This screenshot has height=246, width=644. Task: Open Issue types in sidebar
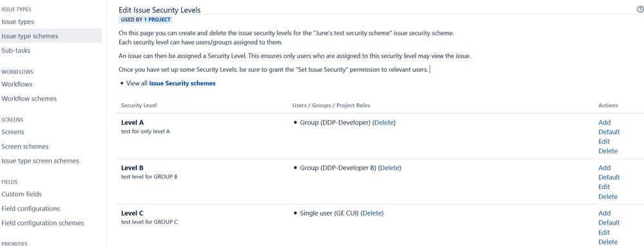[17, 22]
